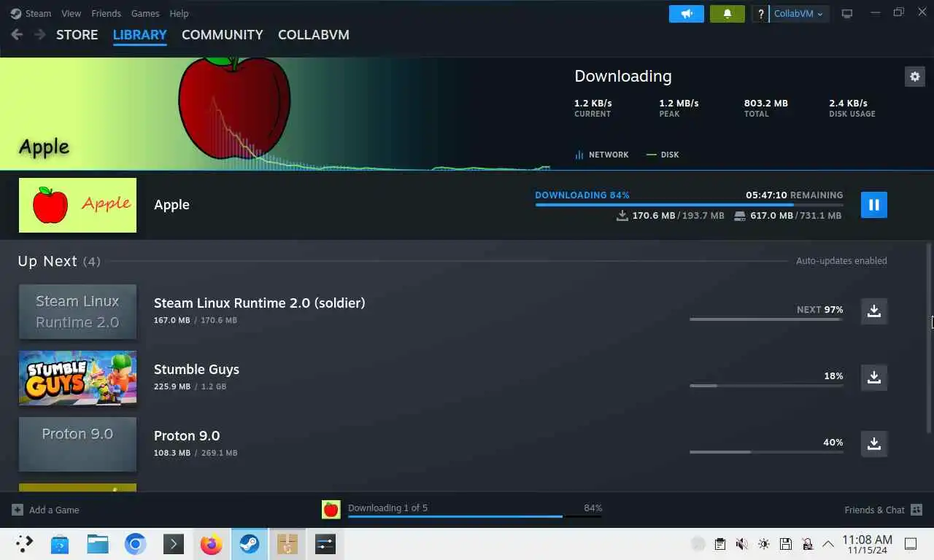Screen dimensions: 934x560
Task: Open the brightness tray icon
Action: [763, 544]
